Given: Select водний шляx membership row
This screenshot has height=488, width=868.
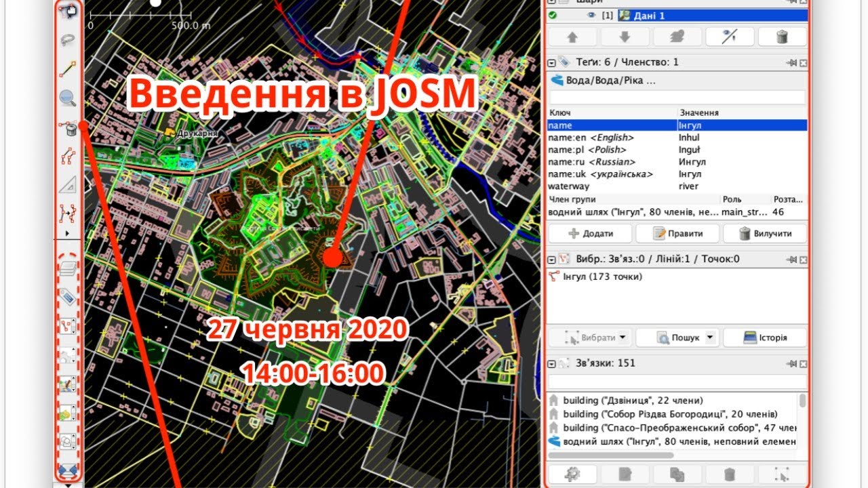Looking at the screenshot, I should (677, 212).
